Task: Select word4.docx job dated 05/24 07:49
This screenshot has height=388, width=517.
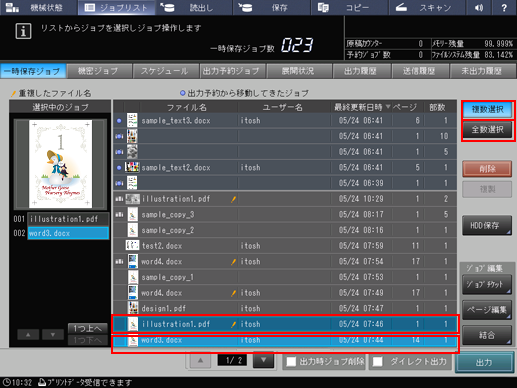Action: [285, 293]
